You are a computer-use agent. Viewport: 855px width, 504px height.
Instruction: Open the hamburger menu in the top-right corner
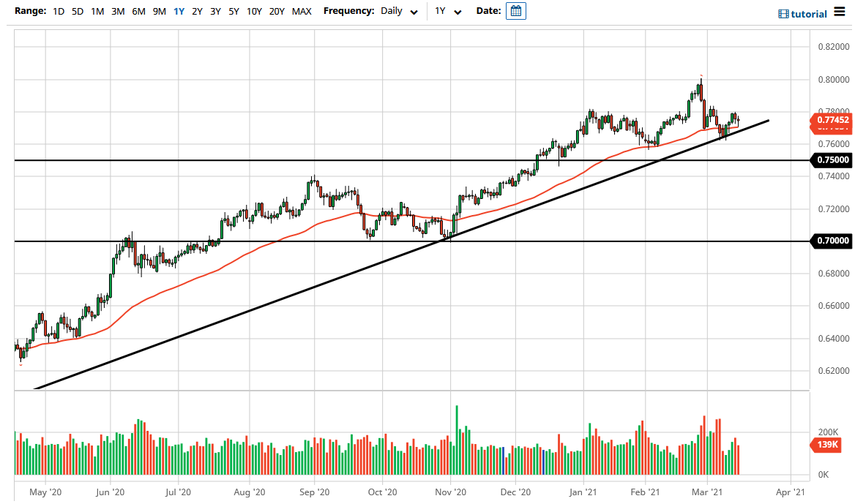click(840, 12)
